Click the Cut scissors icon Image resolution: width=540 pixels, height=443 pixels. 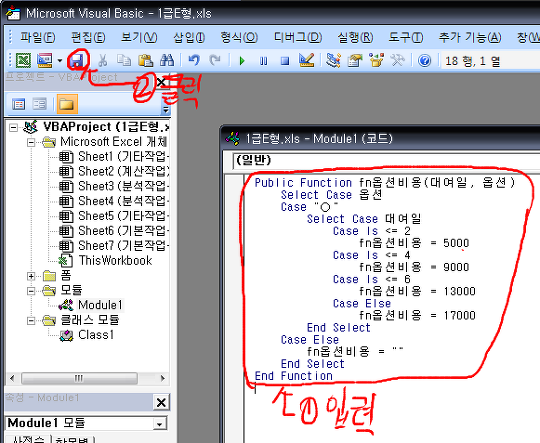(x=103, y=61)
